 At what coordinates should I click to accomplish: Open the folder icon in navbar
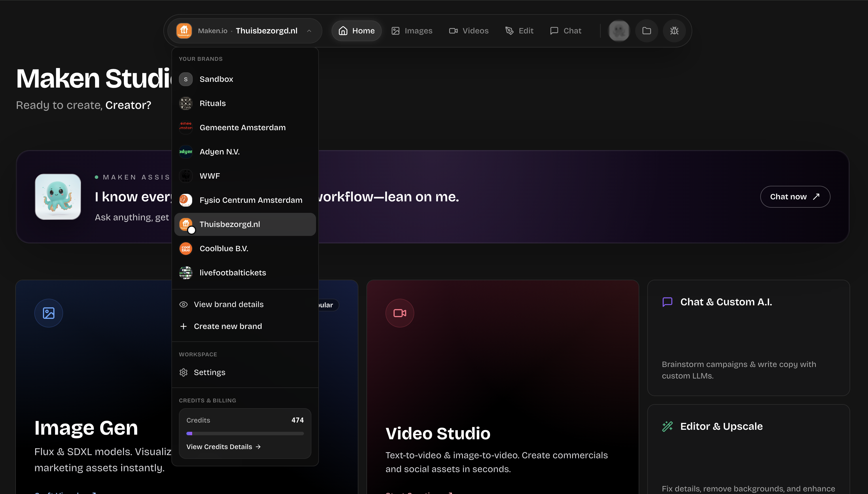(x=646, y=31)
